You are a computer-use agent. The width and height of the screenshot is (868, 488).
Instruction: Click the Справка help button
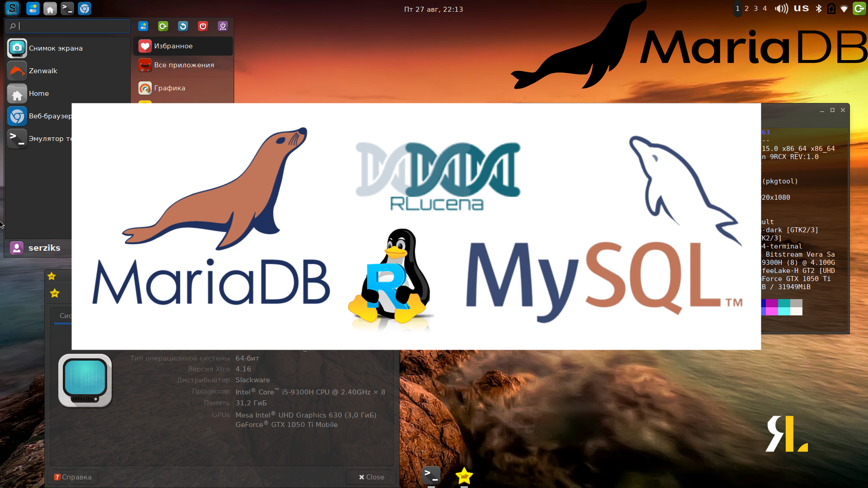(73, 477)
